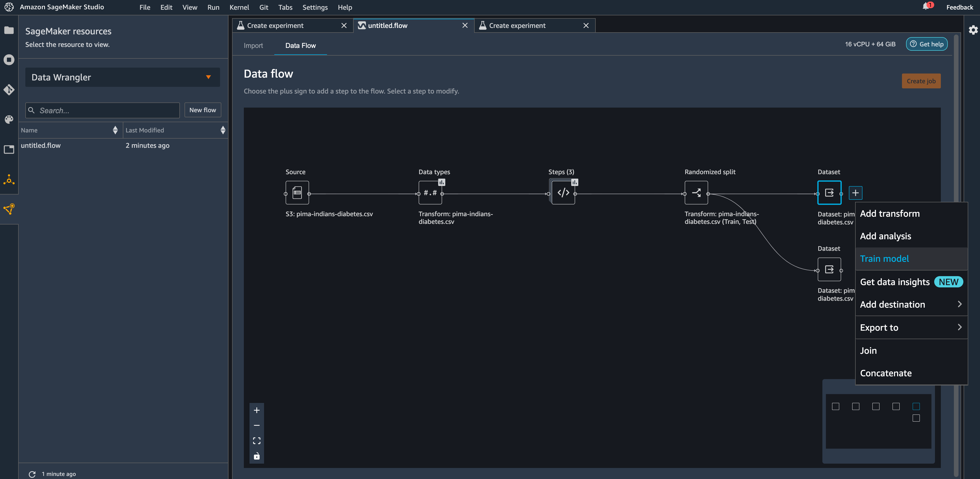This screenshot has width=980, height=479.
Task: Click the Source node S3 icon
Action: pyautogui.click(x=297, y=193)
